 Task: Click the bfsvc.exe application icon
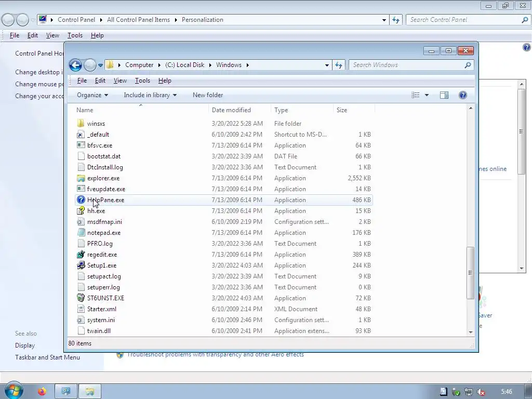point(81,145)
